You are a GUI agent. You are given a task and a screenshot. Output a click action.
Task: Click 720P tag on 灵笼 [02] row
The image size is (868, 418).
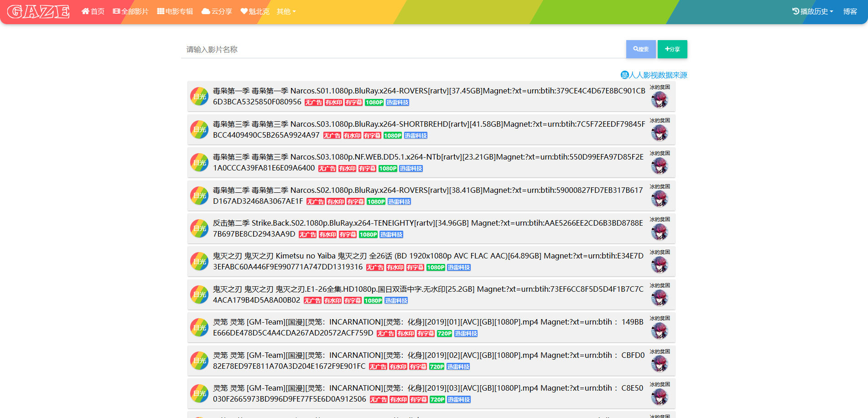(x=437, y=367)
